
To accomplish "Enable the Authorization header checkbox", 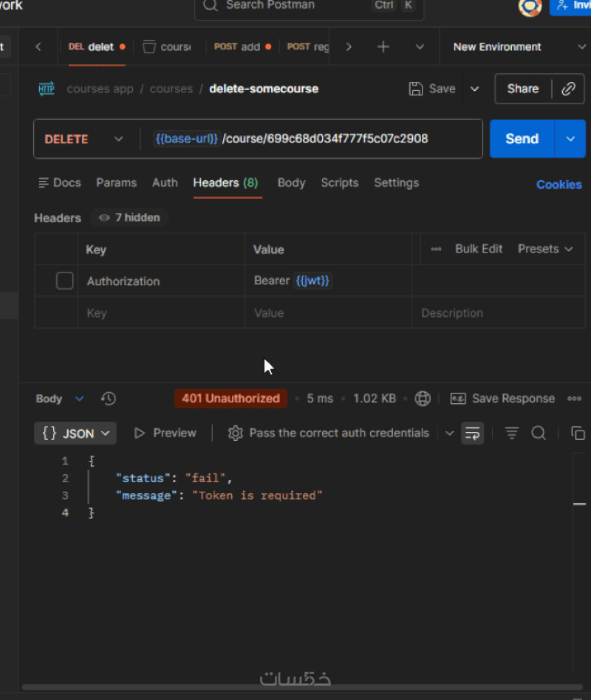I will point(65,281).
